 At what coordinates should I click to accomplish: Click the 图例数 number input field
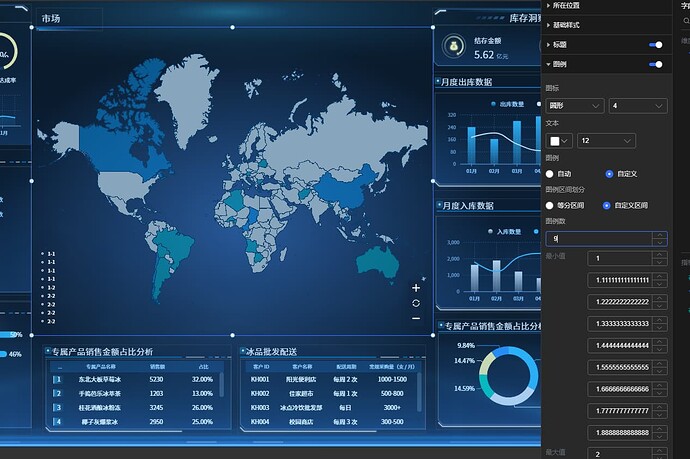click(x=600, y=239)
